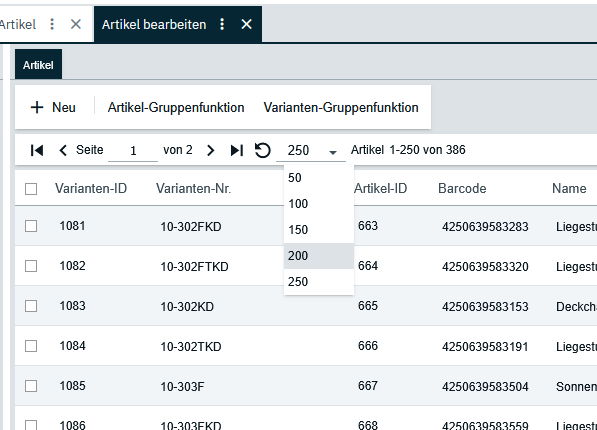Open the Artikel bearbeiten tab options menu

coord(222,24)
